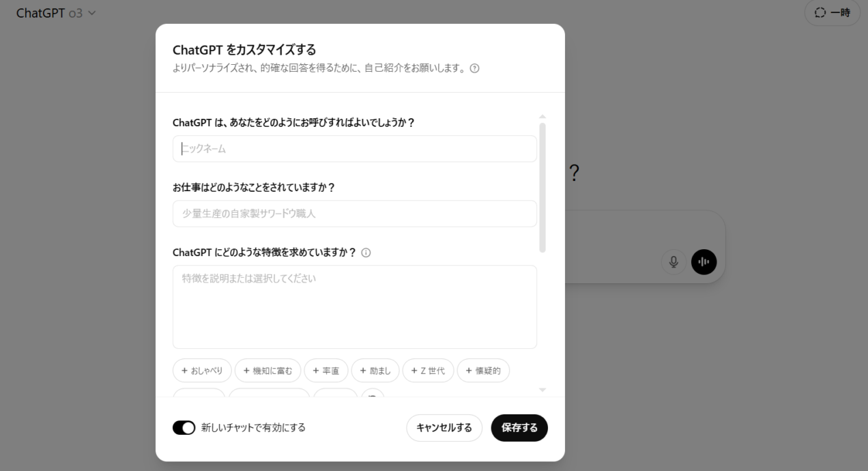Image resolution: width=868 pixels, height=471 pixels.
Task: Click the scroll-down arrow in the dialog
Action: [x=542, y=390]
